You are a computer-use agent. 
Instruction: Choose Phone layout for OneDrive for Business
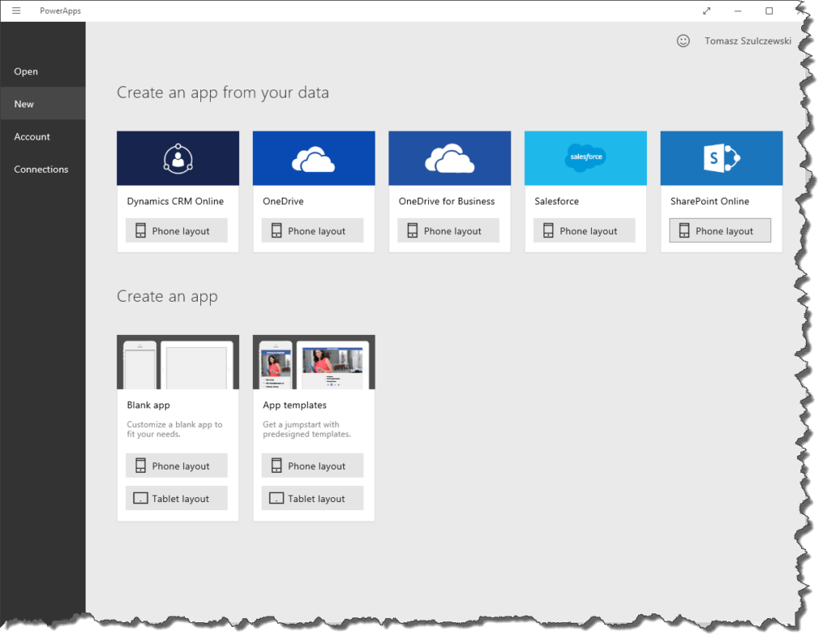tap(448, 231)
